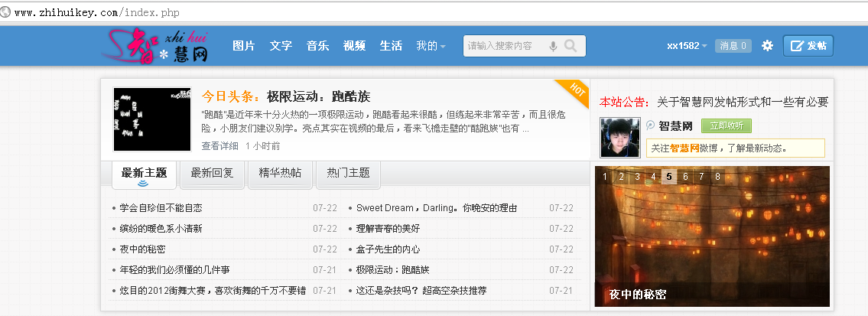This screenshot has width=868, height=316.
Task: Go to slideshow page 5
Action: pos(669,177)
